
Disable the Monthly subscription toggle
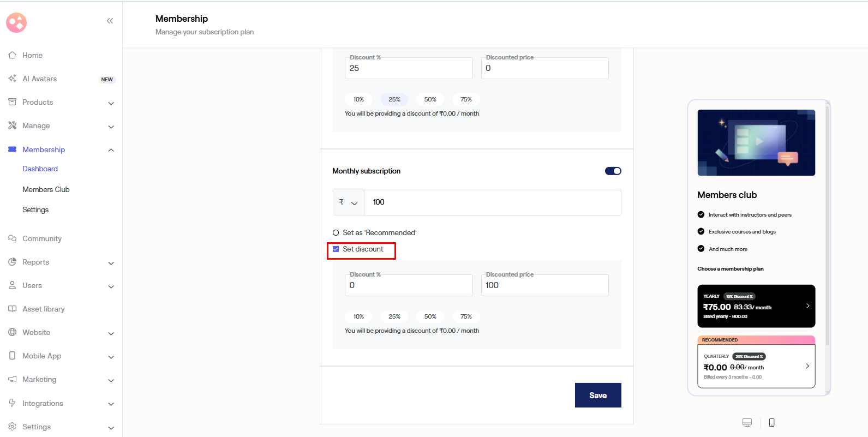pyautogui.click(x=613, y=171)
